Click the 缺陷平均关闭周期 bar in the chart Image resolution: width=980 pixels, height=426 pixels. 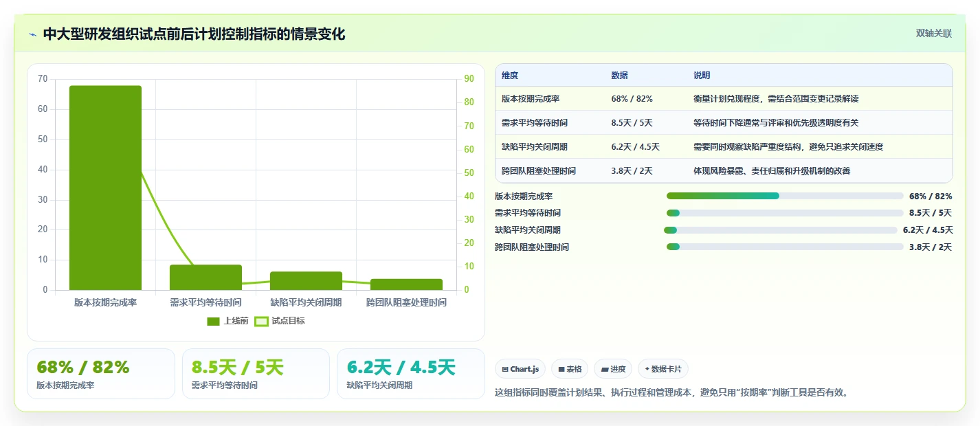(x=306, y=281)
